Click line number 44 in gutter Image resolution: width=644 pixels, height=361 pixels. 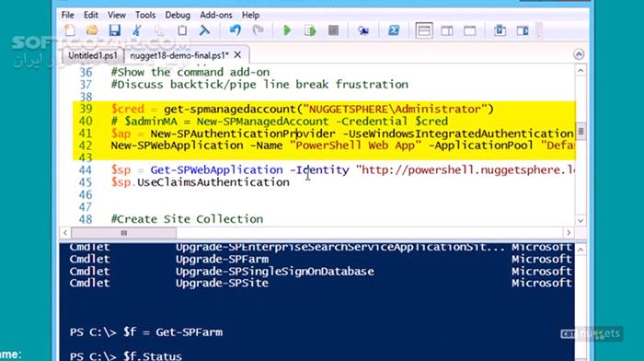click(x=86, y=169)
